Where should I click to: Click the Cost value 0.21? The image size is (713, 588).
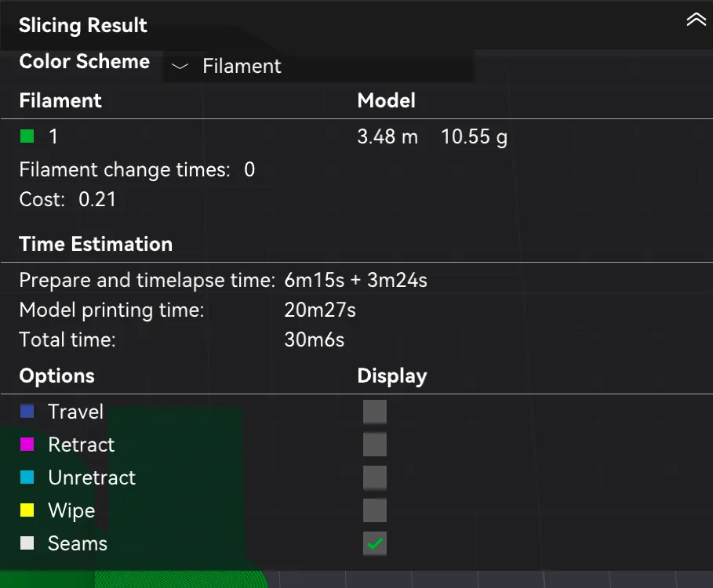(x=97, y=199)
